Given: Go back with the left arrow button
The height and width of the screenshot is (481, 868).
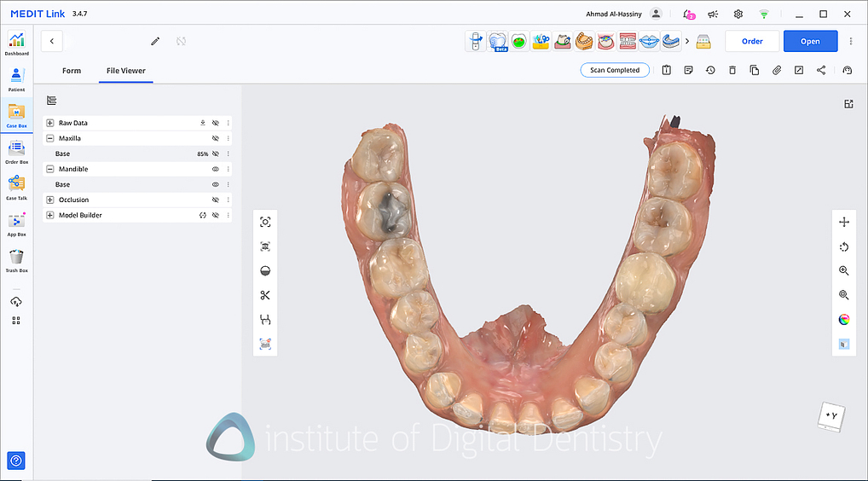Looking at the screenshot, I should (x=51, y=41).
